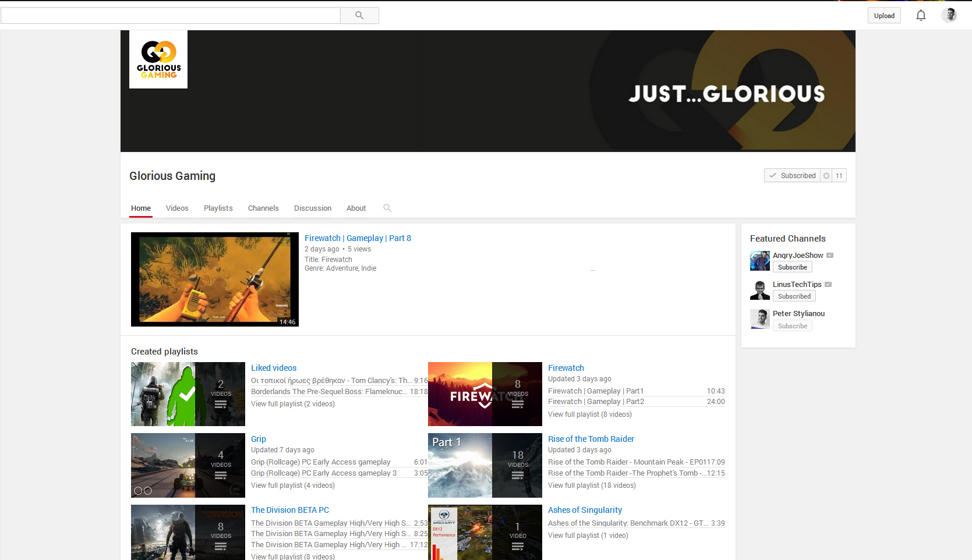Open Rise of the Tomb Raider playlist
Viewport: 972px width, 560px height.
(591, 439)
